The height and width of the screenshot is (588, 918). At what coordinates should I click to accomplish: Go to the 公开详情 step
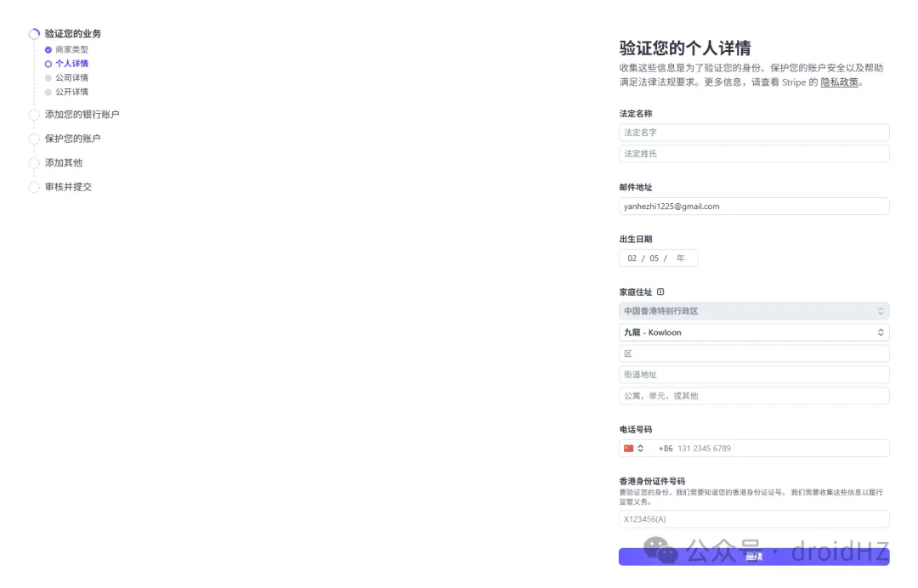pyautogui.click(x=71, y=92)
